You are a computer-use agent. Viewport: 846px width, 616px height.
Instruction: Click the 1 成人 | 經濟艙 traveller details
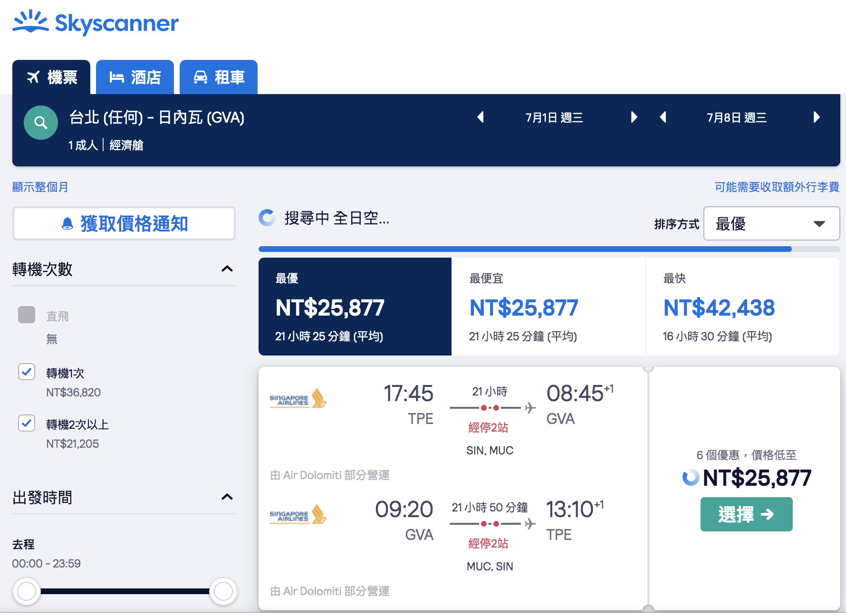pyautogui.click(x=106, y=145)
